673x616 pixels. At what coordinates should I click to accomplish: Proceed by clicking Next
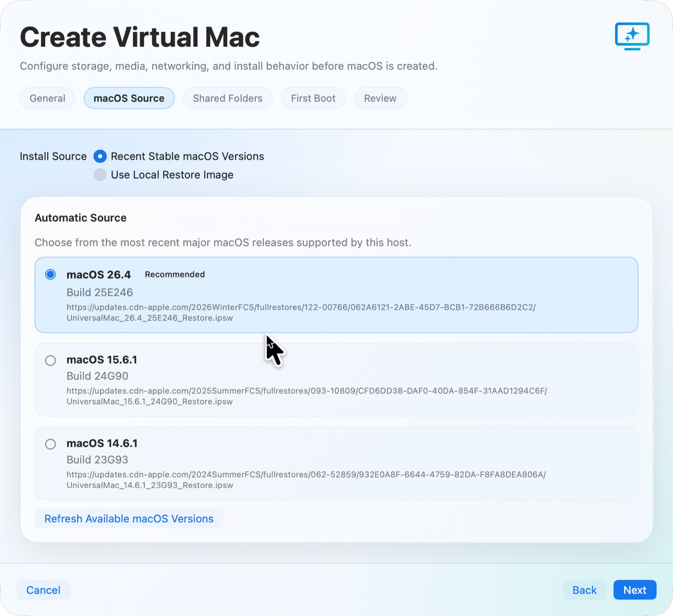pyautogui.click(x=634, y=590)
